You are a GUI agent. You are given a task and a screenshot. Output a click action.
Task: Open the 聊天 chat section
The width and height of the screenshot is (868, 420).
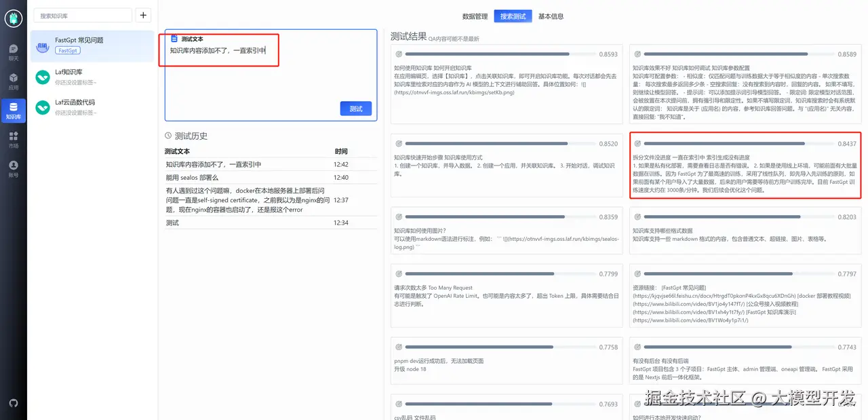click(x=14, y=52)
